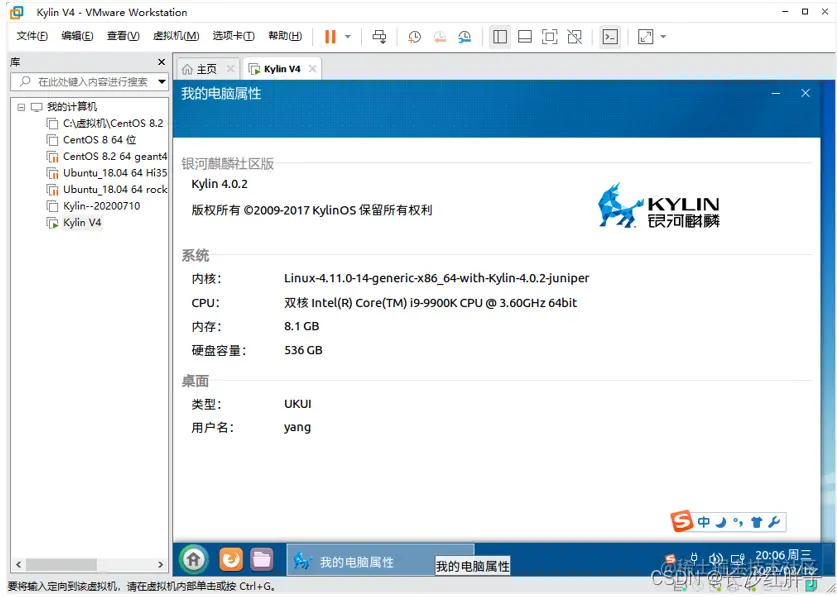The width and height of the screenshot is (837, 597).
Task: Toggle the half/full-width moon icon
Action: point(721,522)
